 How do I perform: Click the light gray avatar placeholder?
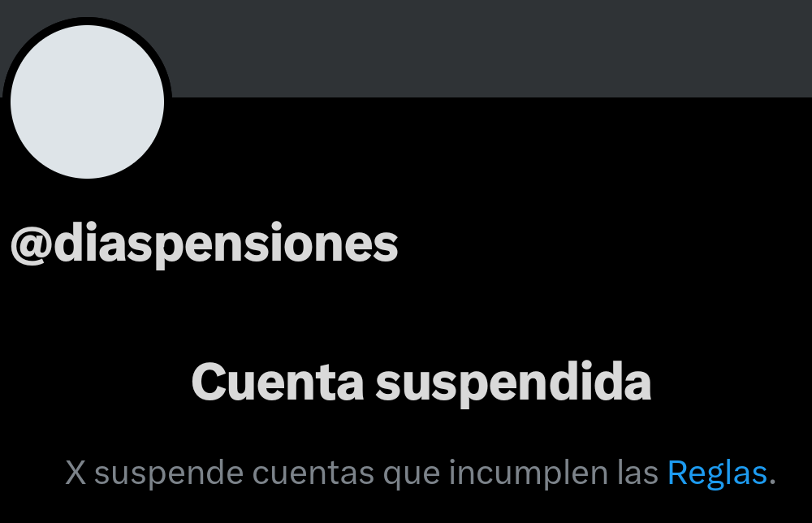click(87, 102)
